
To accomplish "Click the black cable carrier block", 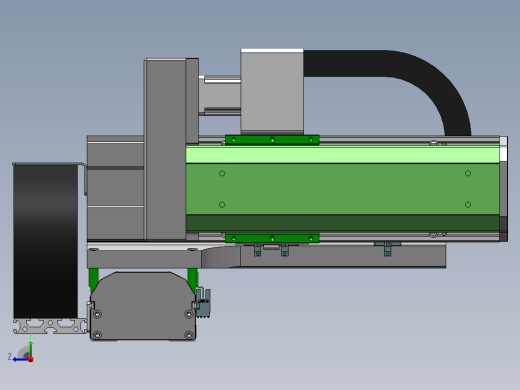I will (x=46, y=241).
